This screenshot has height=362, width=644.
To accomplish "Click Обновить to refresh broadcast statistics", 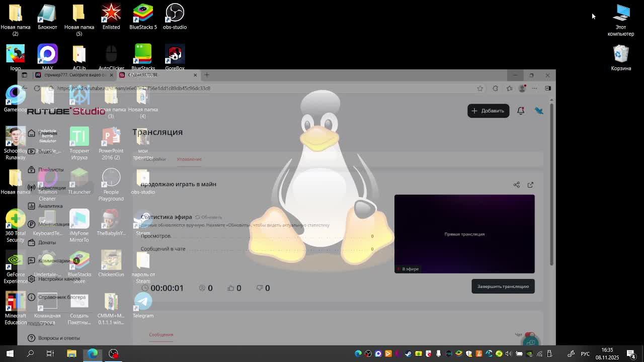I will pyautogui.click(x=209, y=217).
